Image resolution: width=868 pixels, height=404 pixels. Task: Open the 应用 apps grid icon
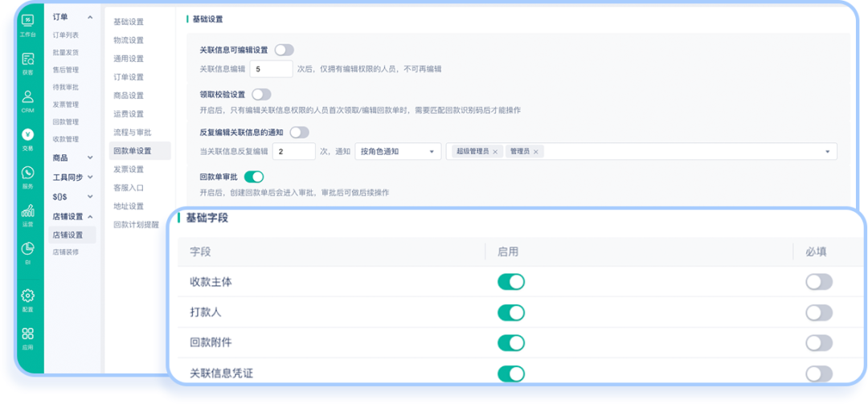(27, 333)
